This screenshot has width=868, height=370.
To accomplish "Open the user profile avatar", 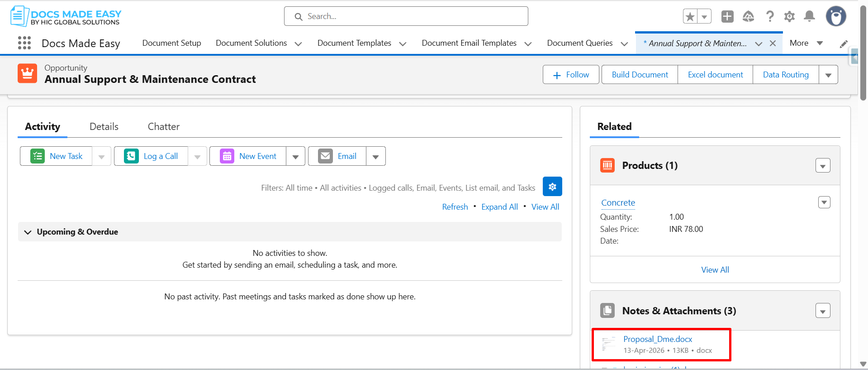I will coord(836,17).
